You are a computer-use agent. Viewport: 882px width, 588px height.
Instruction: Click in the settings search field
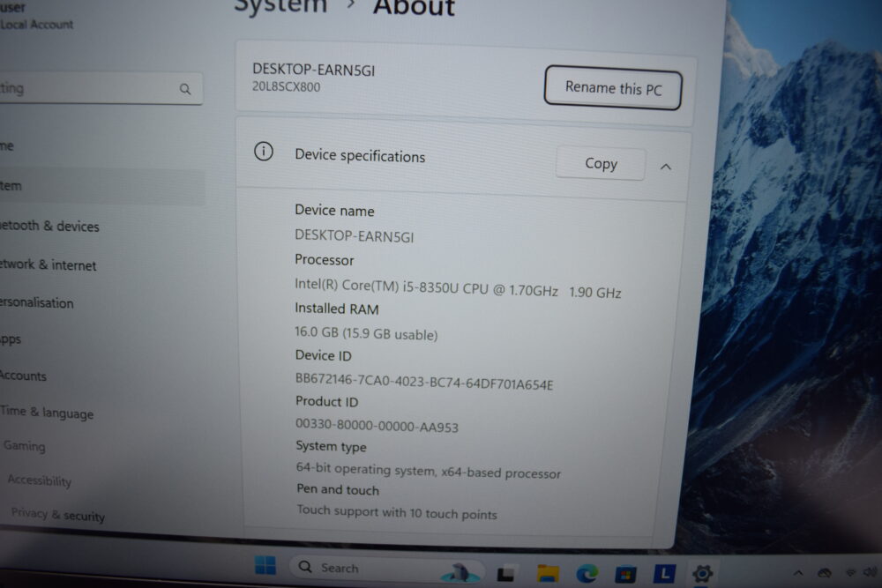pos(101,88)
